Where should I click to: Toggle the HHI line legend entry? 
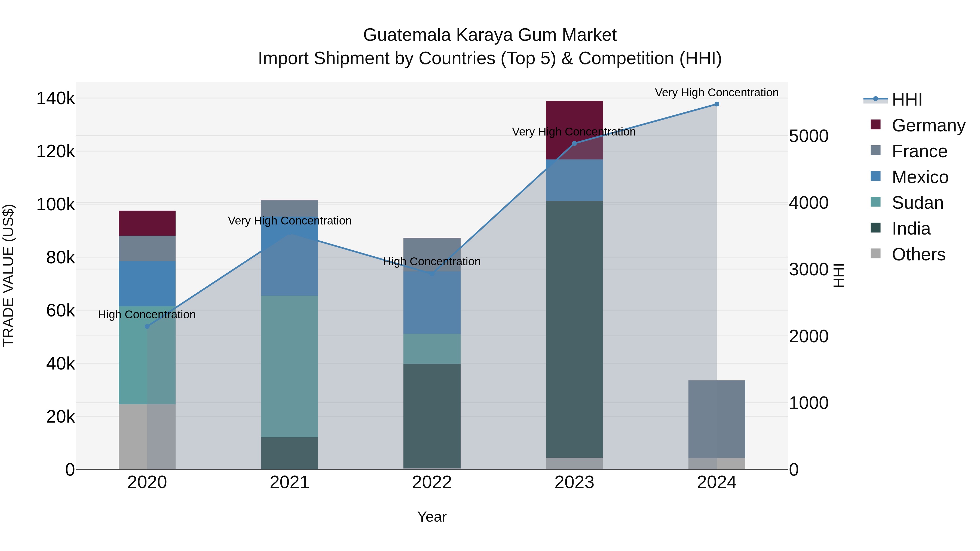pyautogui.click(x=893, y=100)
